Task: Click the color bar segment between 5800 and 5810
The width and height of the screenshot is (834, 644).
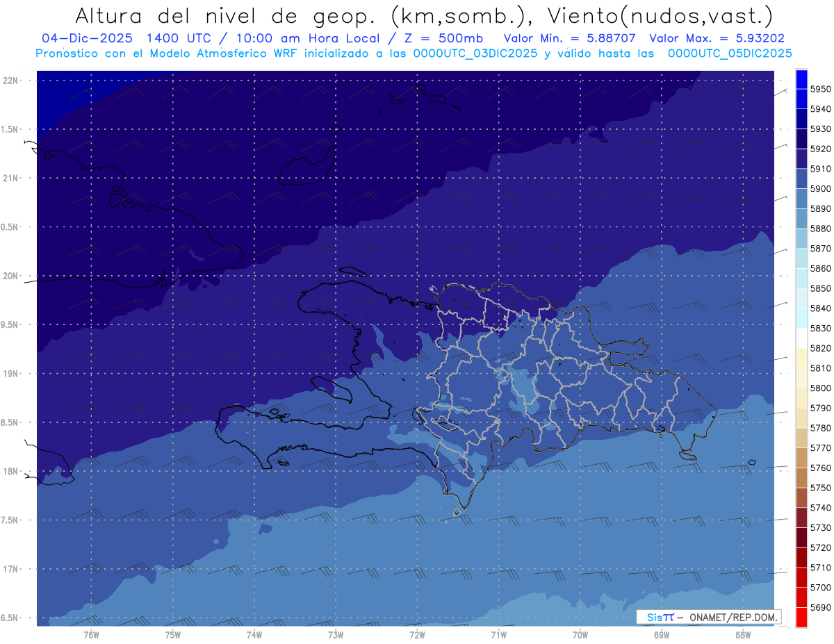Action: 801,378
